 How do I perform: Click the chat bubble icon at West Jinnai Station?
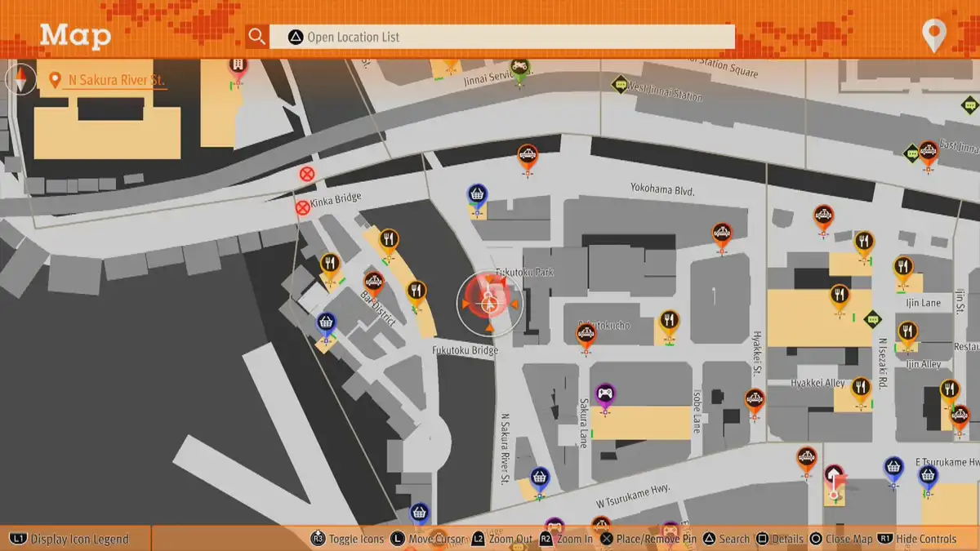coord(621,83)
